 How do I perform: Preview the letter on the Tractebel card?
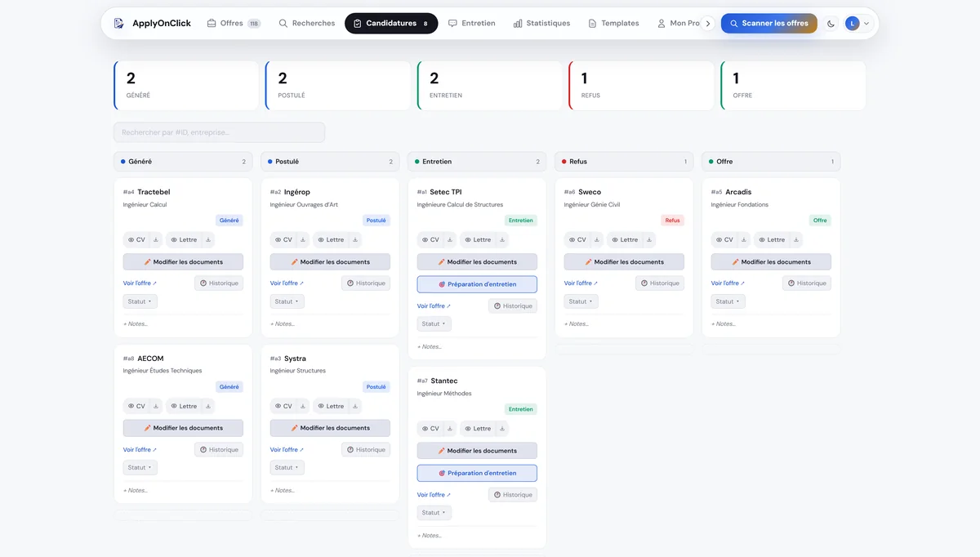point(184,240)
